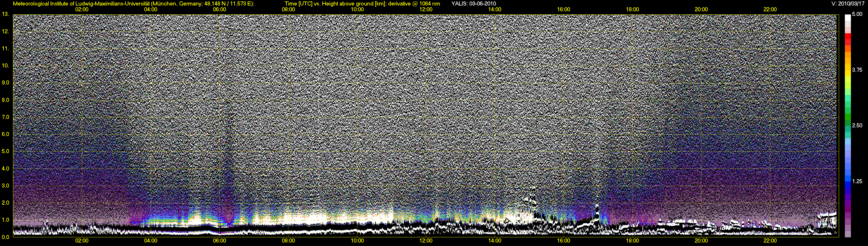Screen dimensions: 868x246
Task: Click the 08:00 label on the top time axis
Action: 288,9
